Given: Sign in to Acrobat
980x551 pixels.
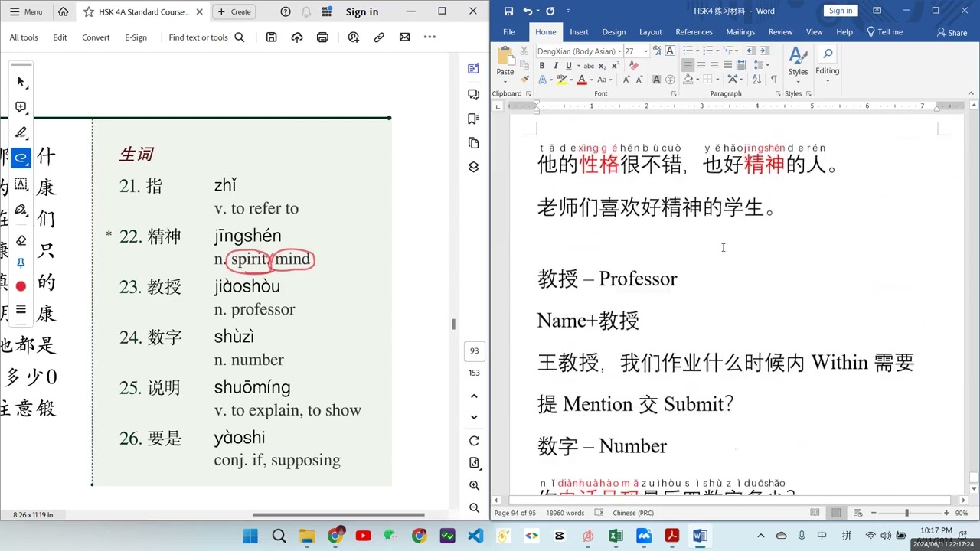Looking at the screenshot, I should click(x=362, y=11).
